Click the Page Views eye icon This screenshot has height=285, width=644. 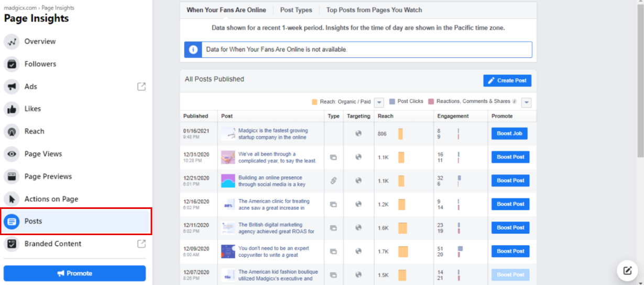click(12, 154)
